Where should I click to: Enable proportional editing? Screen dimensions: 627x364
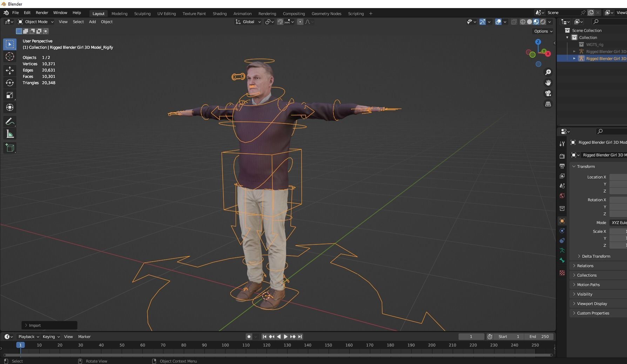pyautogui.click(x=300, y=22)
